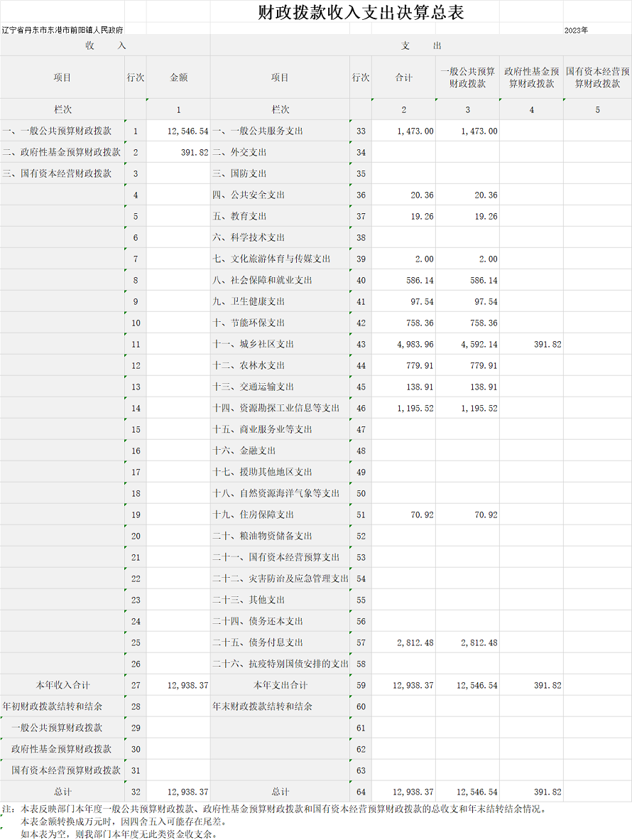Select the 辽宁省丹东市东港市前阳镇人民政府 cell
This screenshot has height=840, width=632.
62,30
